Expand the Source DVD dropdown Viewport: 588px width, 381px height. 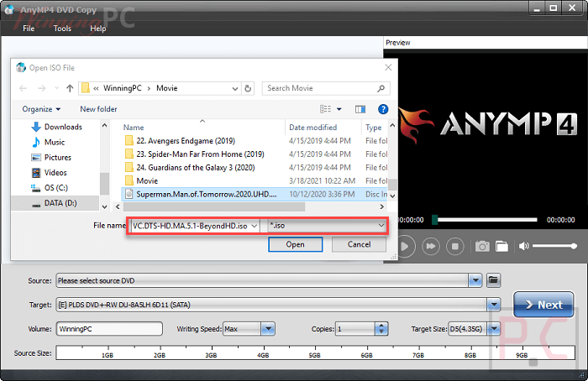475,280
